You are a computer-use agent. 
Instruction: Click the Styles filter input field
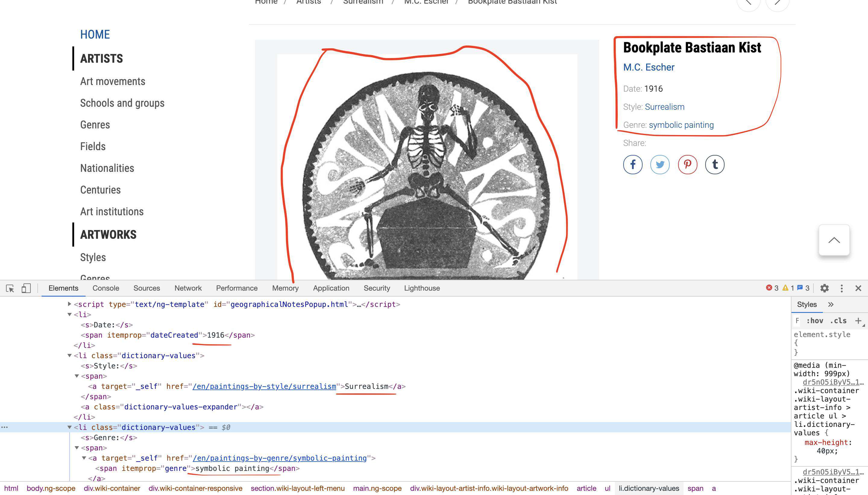(x=798, y=320)
